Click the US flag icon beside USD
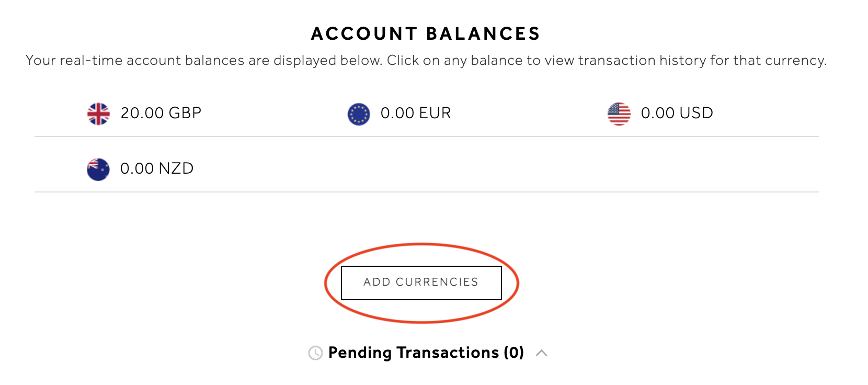Viewport: 868px width, 385px height. tap(619, 114)
